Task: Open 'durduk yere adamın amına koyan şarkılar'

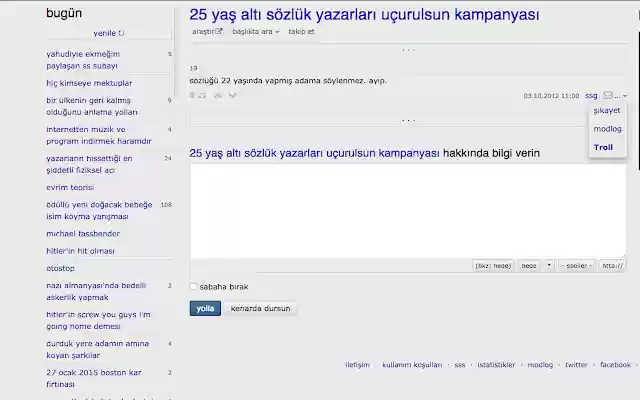Action: tap(98, 349)
